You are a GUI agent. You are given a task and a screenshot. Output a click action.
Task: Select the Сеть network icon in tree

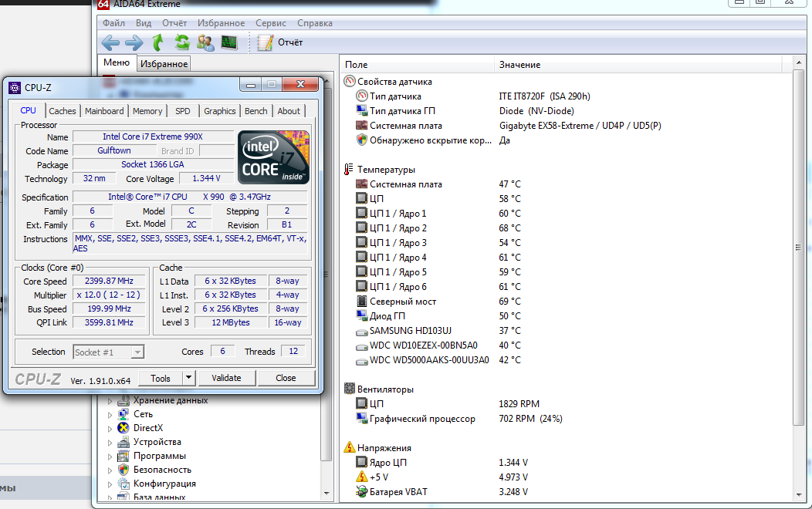coord(123,414)
